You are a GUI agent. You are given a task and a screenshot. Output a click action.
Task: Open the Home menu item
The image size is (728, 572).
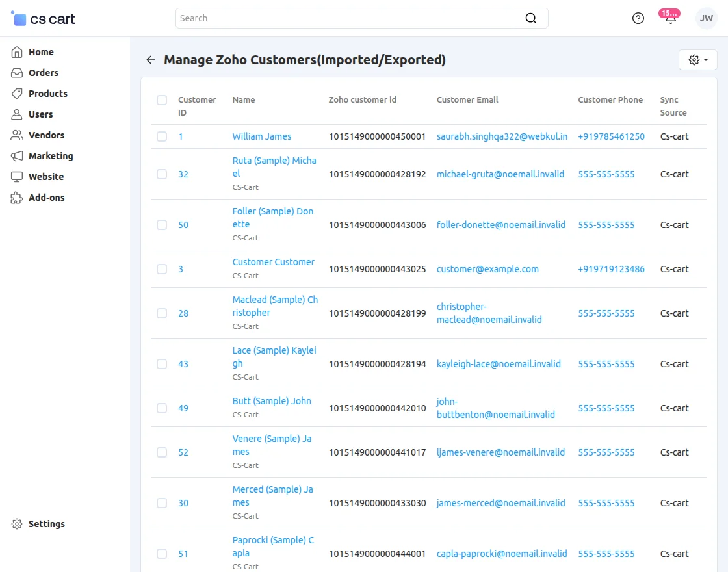41,52
